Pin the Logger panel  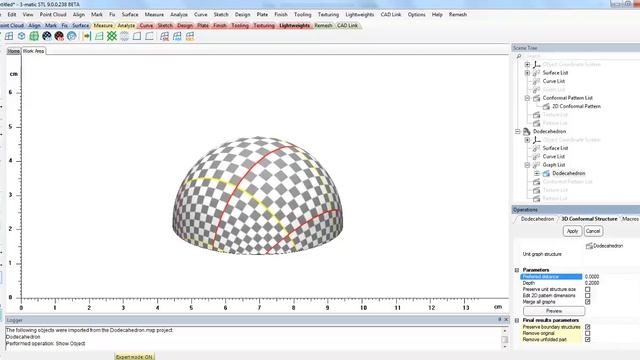click(x=500, y=320)
